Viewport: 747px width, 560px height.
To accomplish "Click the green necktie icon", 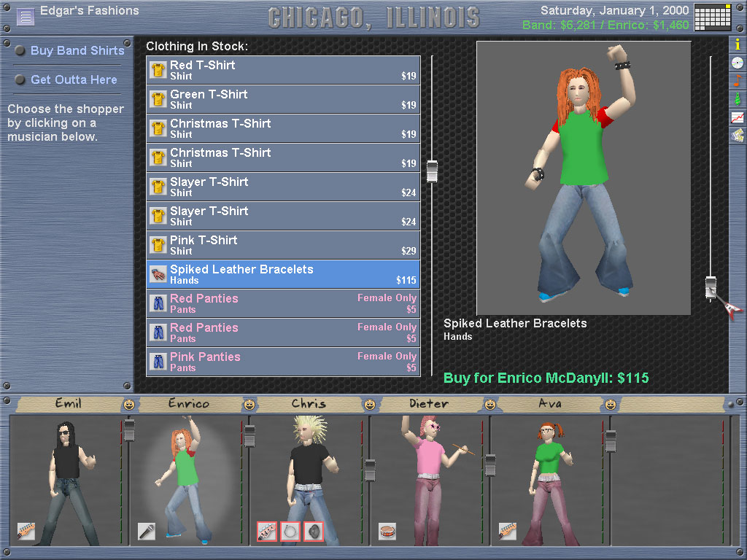I will pyautogui.click(x=738, y=98).
